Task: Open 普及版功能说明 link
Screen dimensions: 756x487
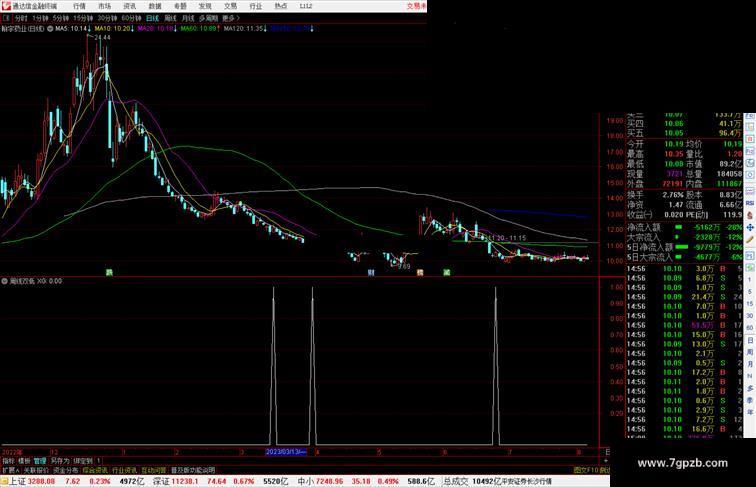Action: click(193, 470)
